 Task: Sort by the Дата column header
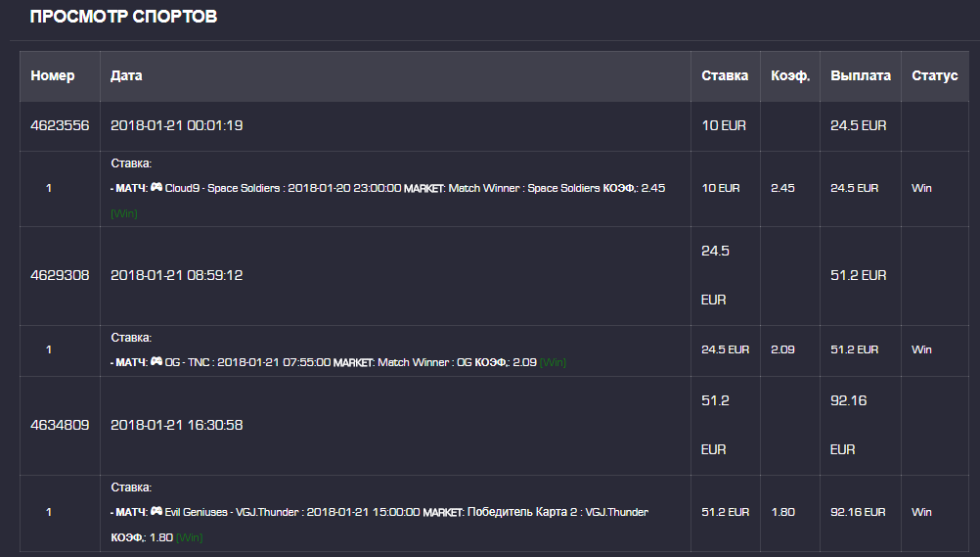click(x=126, y=75)
